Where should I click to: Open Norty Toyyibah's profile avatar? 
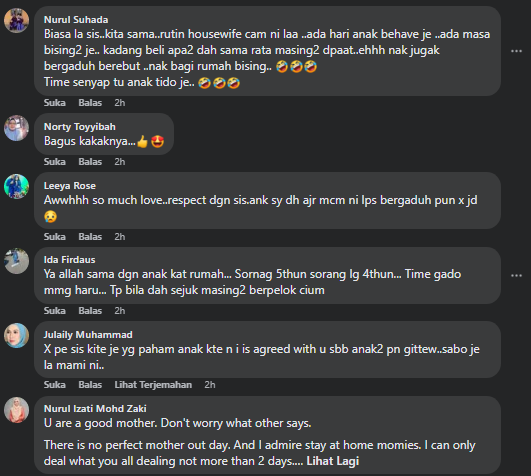pyautogui.click(x=16, y=128)
